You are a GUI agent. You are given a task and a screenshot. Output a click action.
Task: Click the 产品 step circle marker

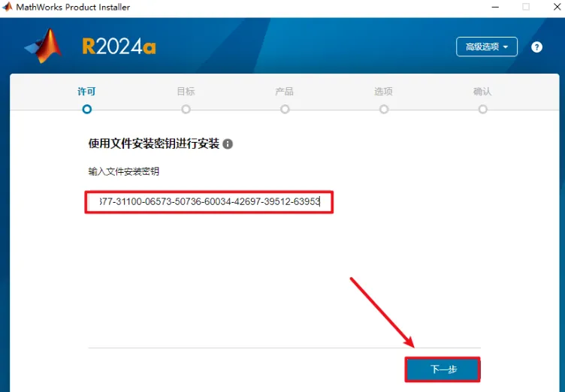click(285, 109)
